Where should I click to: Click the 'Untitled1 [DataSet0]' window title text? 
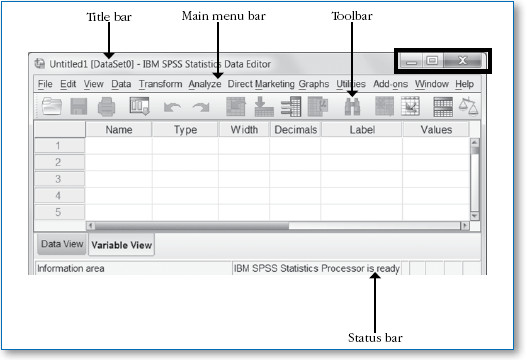point(91,64)
